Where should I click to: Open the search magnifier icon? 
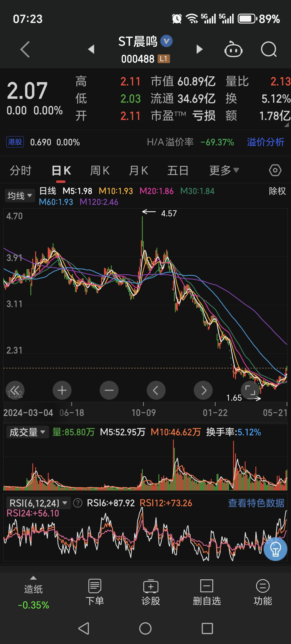click(x=268, y=49)
